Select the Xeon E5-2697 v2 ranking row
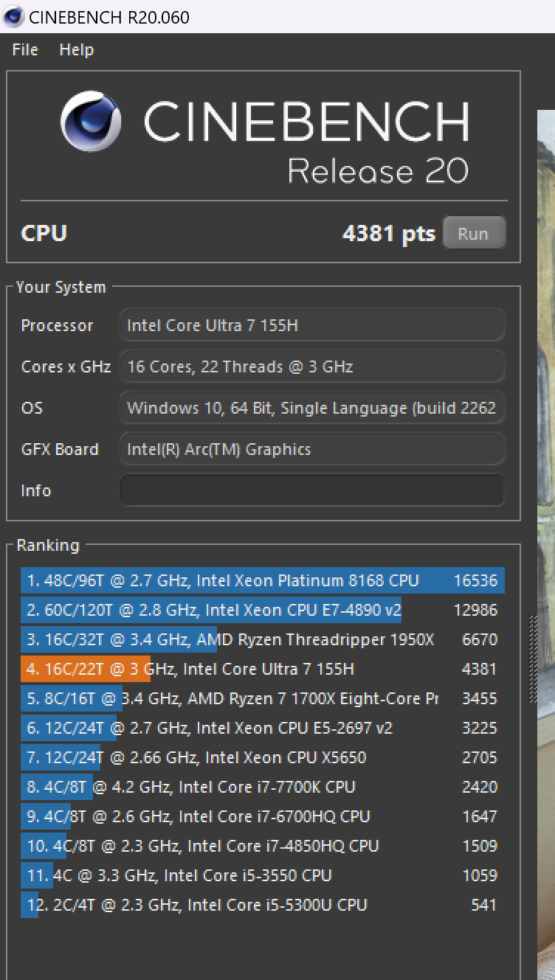 (263, 728)
